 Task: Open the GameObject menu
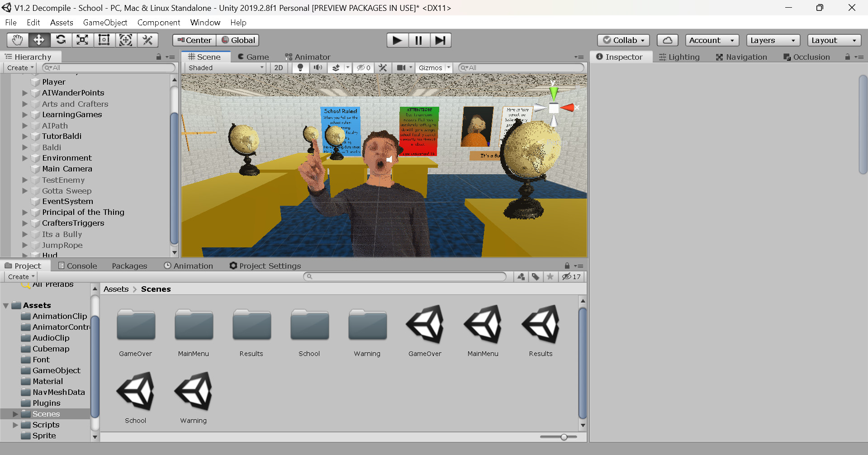105,22
